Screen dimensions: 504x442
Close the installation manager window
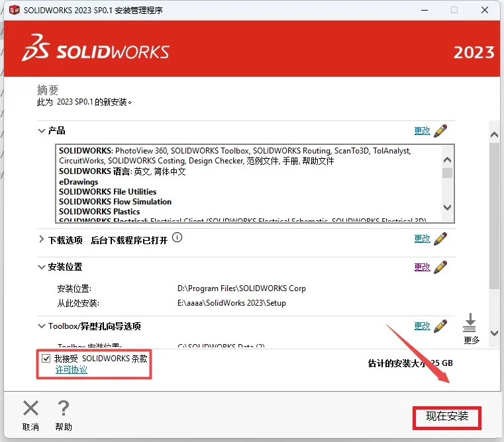tap(485, 11)
